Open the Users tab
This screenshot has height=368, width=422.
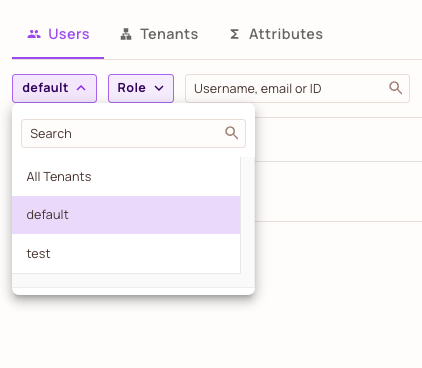point(58,34)
